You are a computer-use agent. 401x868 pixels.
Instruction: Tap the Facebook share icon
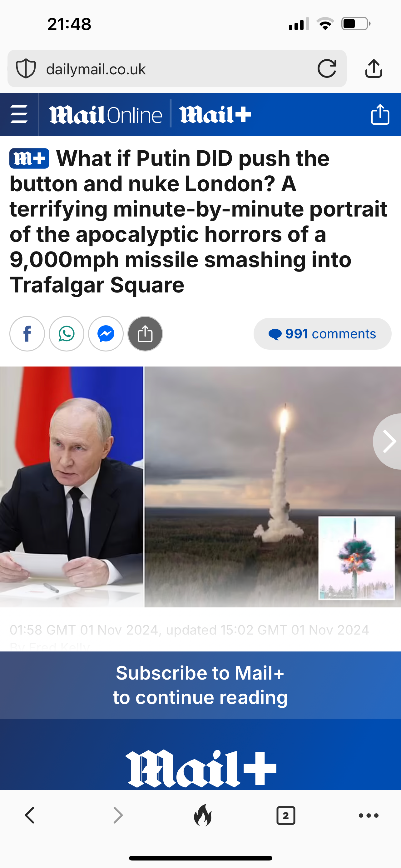click(x=27, y=334)
